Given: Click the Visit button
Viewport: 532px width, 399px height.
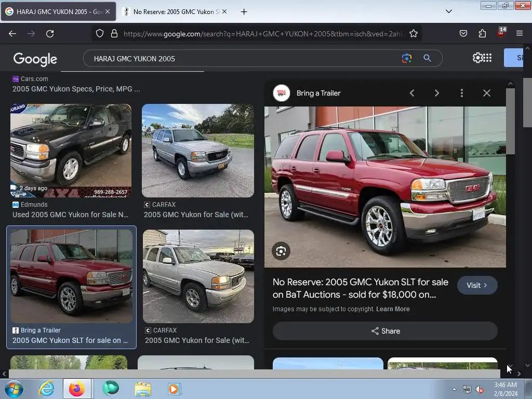Looking at the screenshot, I should coord(477,285).
